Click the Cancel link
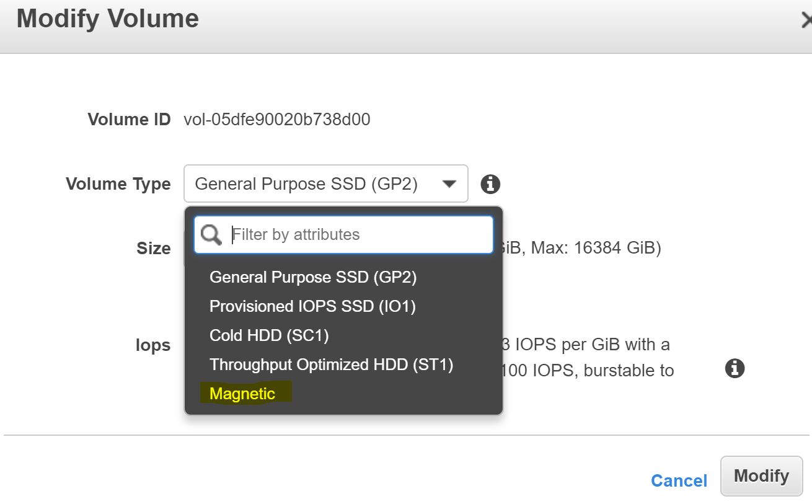The height and width of the screenshot is (504, 812). tap(679, 480)
